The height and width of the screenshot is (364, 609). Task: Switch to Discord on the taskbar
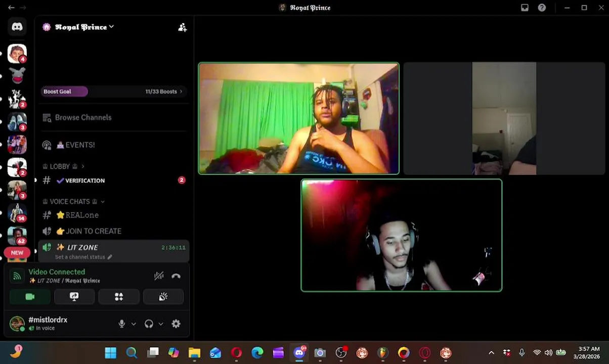[x=299, y=352]
